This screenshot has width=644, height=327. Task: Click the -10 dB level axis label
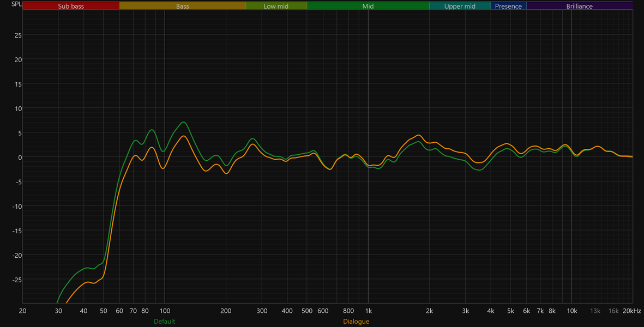click(x=17, y=207)
